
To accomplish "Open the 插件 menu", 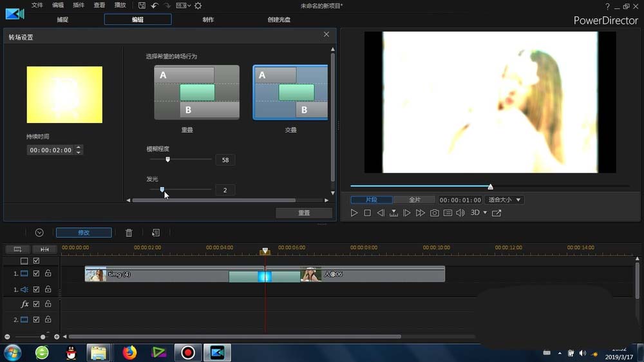I will click(x=79, y=5).
